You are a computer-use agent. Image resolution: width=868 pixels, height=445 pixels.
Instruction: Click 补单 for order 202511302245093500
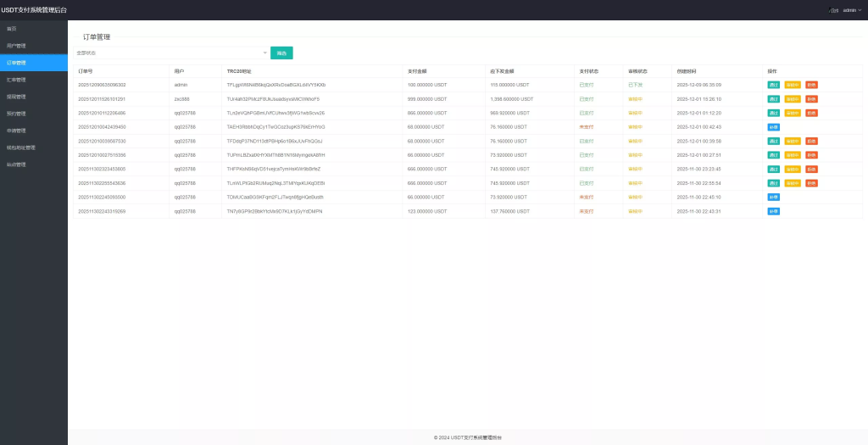click(x=773, y=197)
